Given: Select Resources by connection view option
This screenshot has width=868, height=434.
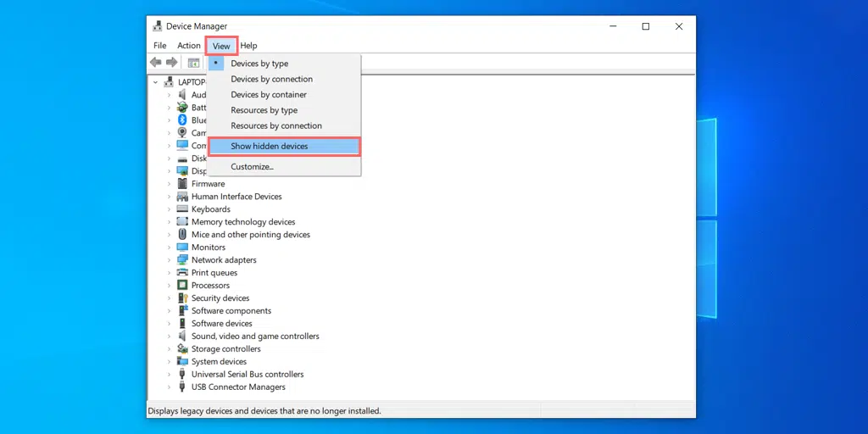Looking at the screenshot, I should click(284, 125).
